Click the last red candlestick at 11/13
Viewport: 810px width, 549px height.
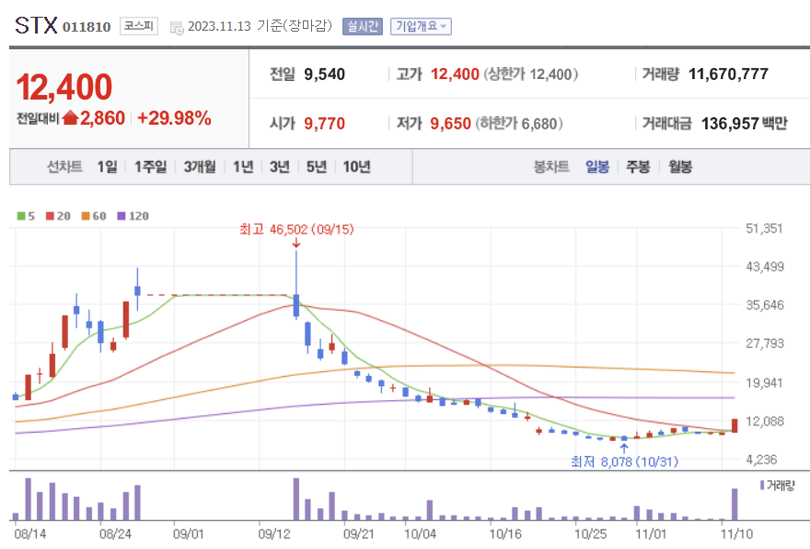coord(735,426)
